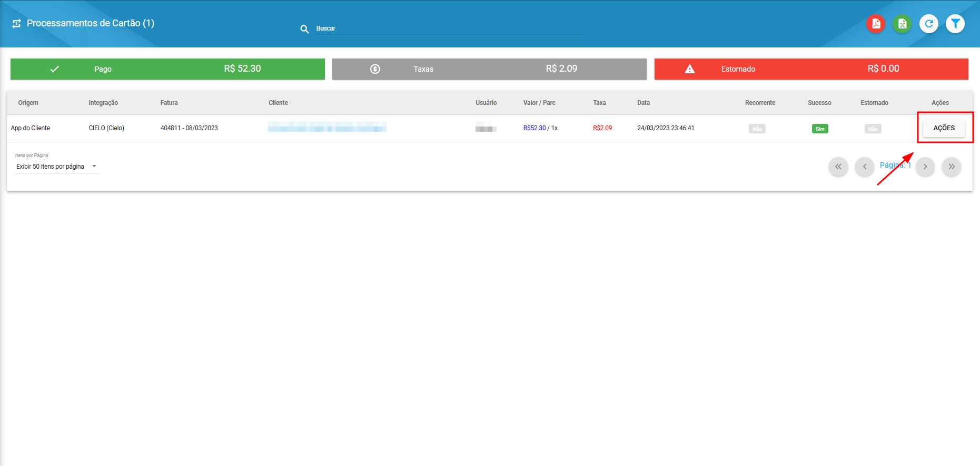Click the R$52.30 value in the row

click(x=534, y=128)
